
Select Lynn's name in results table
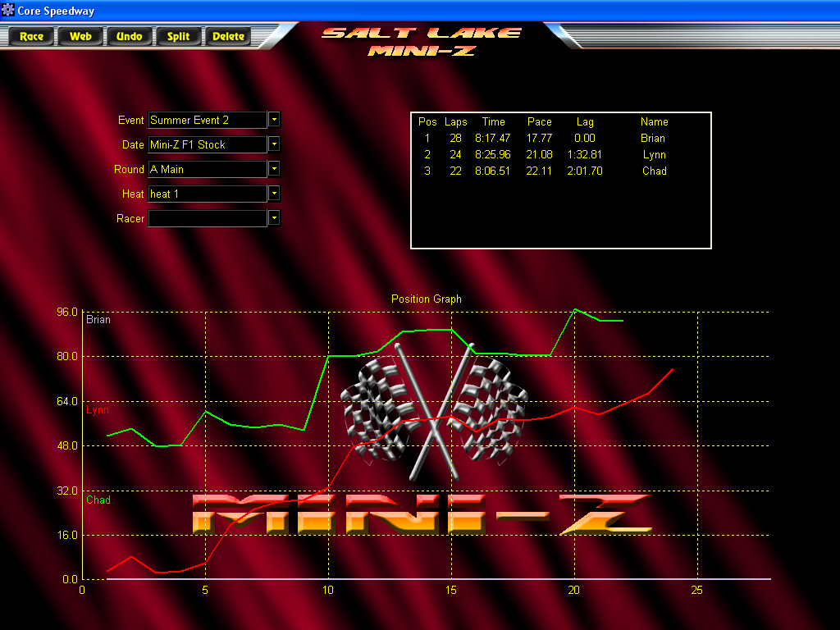pos(654,155)
